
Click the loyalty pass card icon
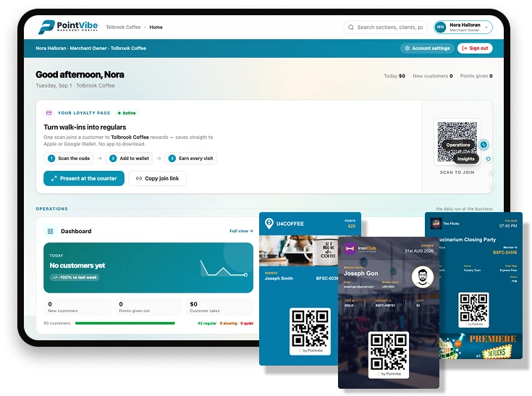[x=49, y=113]
